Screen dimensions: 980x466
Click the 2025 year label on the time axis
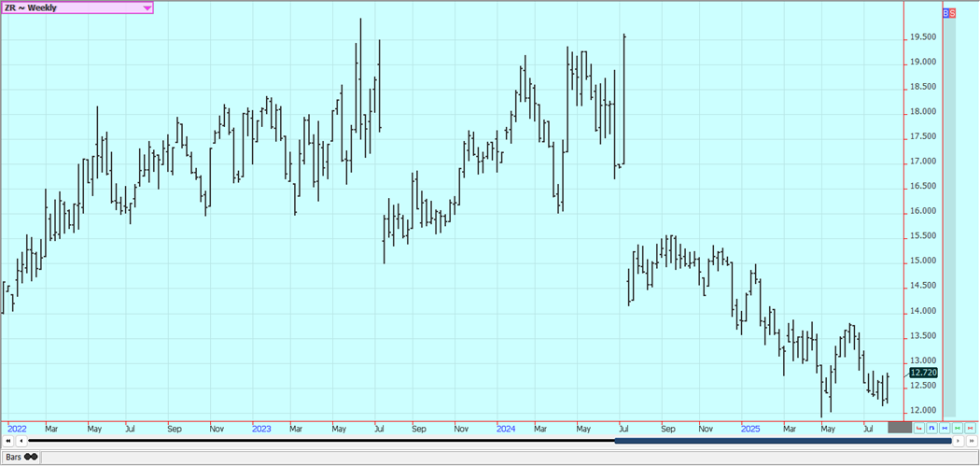[x=750, y=429]
